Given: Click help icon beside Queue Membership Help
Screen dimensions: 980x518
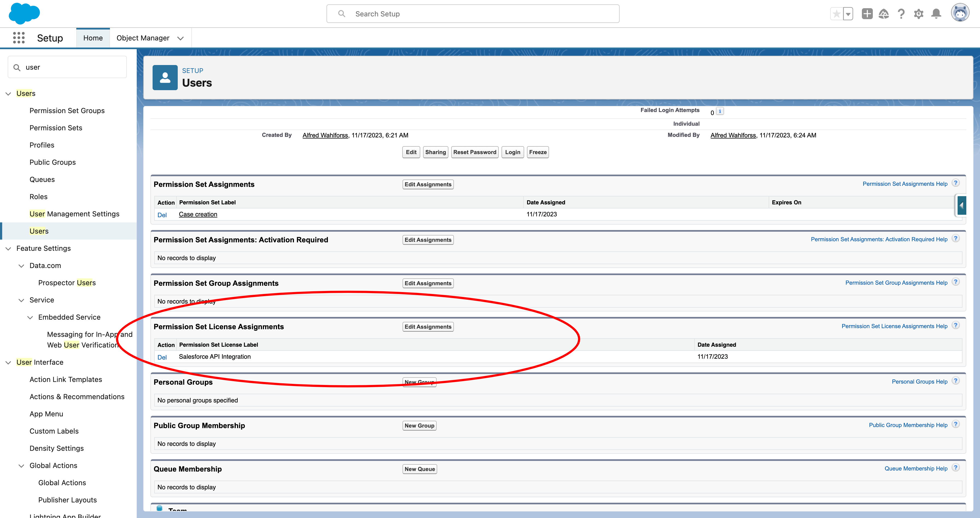Looking at the screenshot, I should 956,467.
